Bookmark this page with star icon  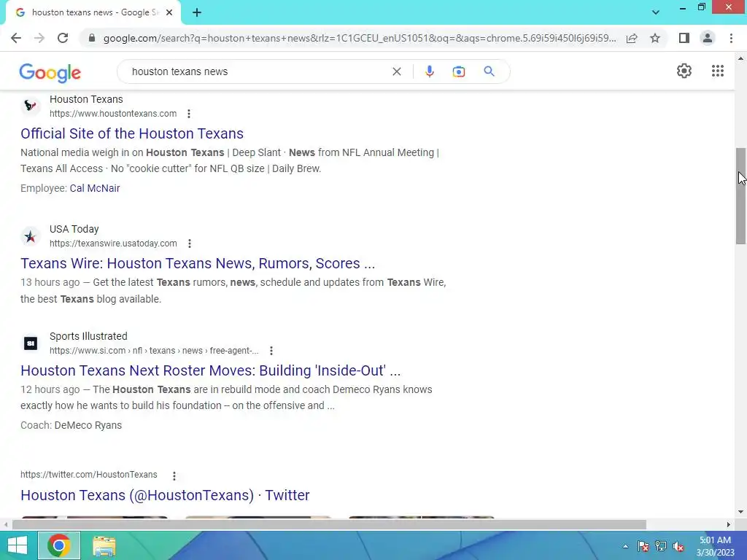(655, 38)
